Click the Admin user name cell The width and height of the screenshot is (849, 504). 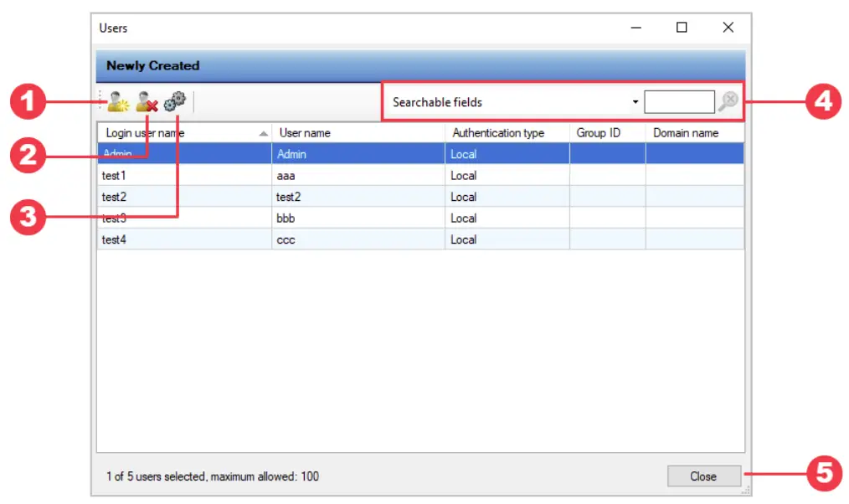tap(358, 154)
